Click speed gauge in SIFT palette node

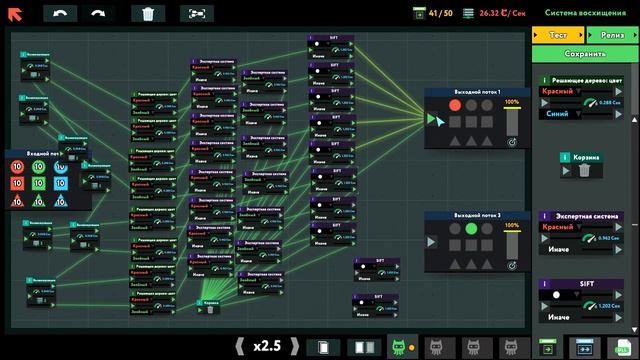pyautogui.click(x=589, y=305)
